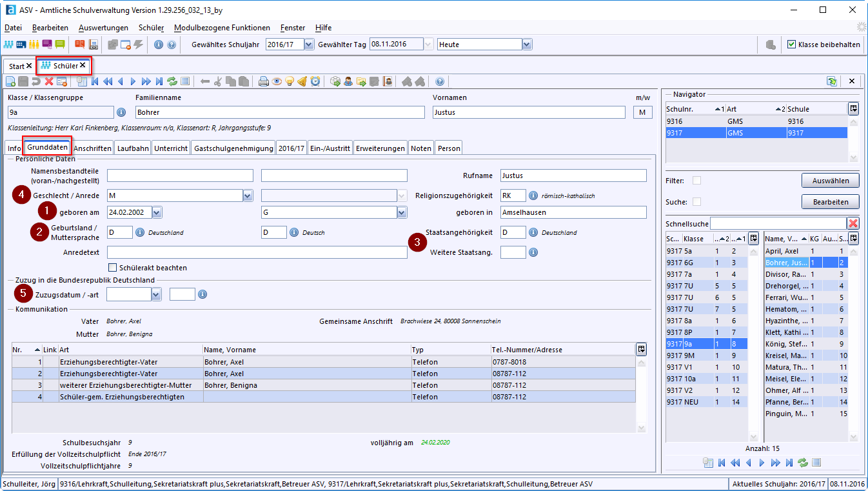Click the Anredetext input field

pos(257,252)
